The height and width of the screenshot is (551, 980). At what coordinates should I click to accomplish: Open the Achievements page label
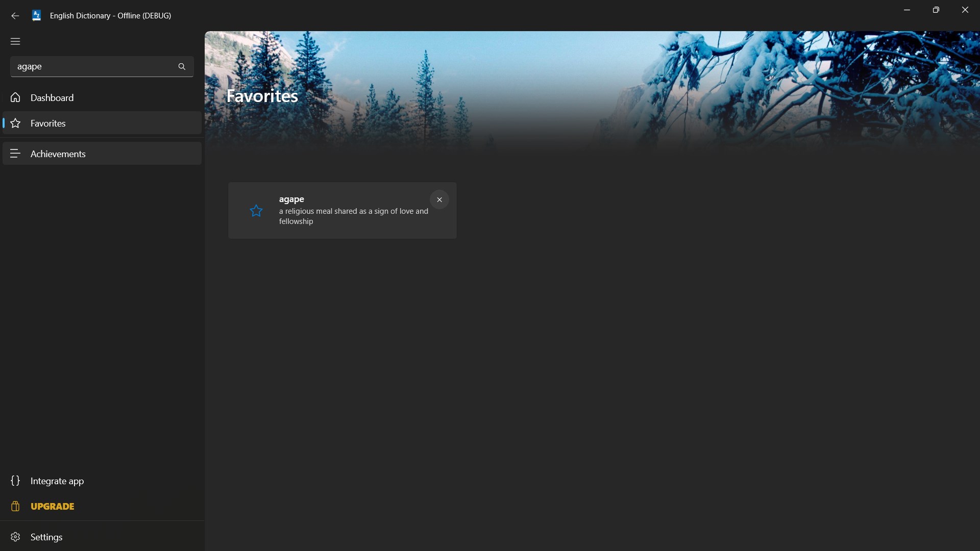point(58,154)
